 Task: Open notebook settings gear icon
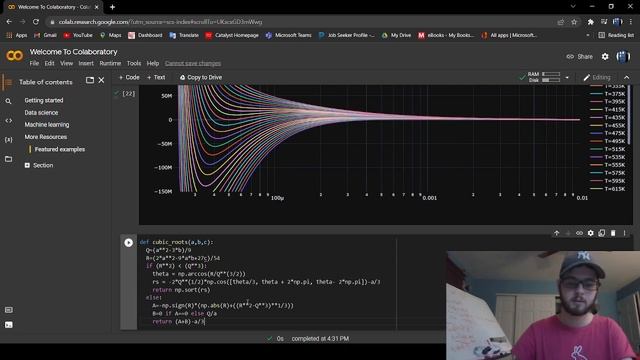coord(605,57)
